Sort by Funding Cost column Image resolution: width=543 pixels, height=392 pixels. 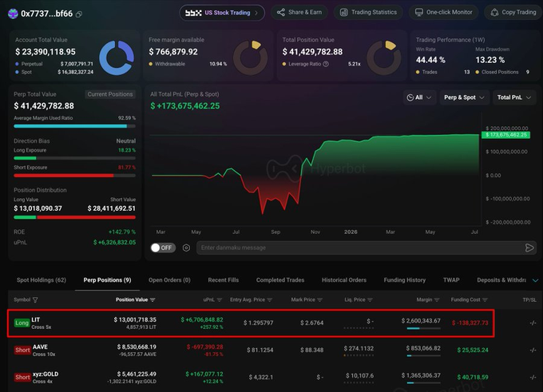pos(469,299)
